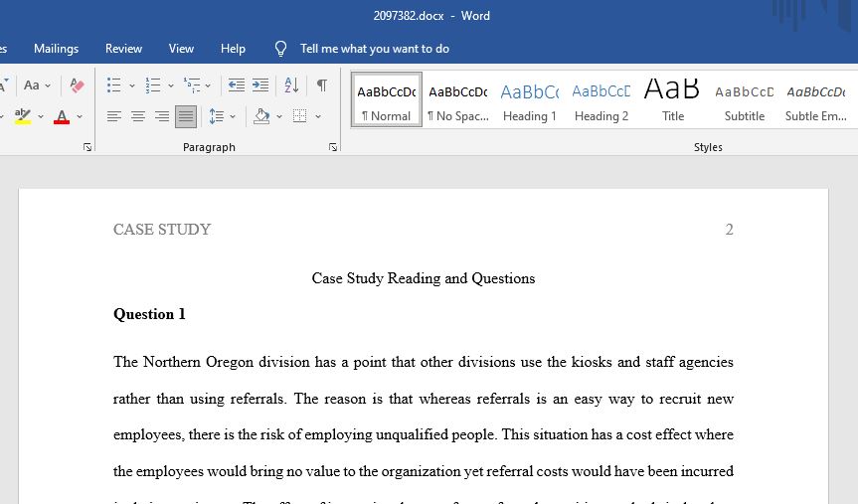Apply numbered list formatting

click(x=153, y=85)
